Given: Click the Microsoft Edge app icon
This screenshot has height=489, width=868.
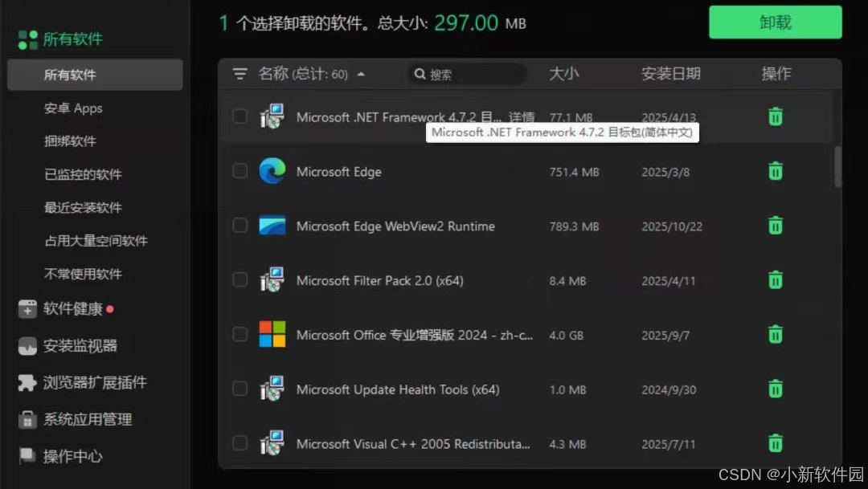Looking at the screenshot, I should pos(272,171).
